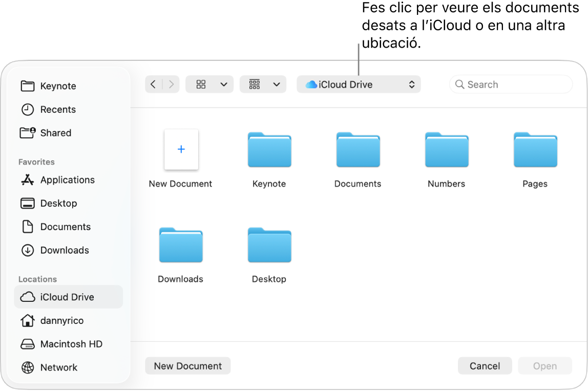Screen dimensions: 588x391
Task: Open Applications under Favorites
Action: pyautogui.click(x=67, y=180)
